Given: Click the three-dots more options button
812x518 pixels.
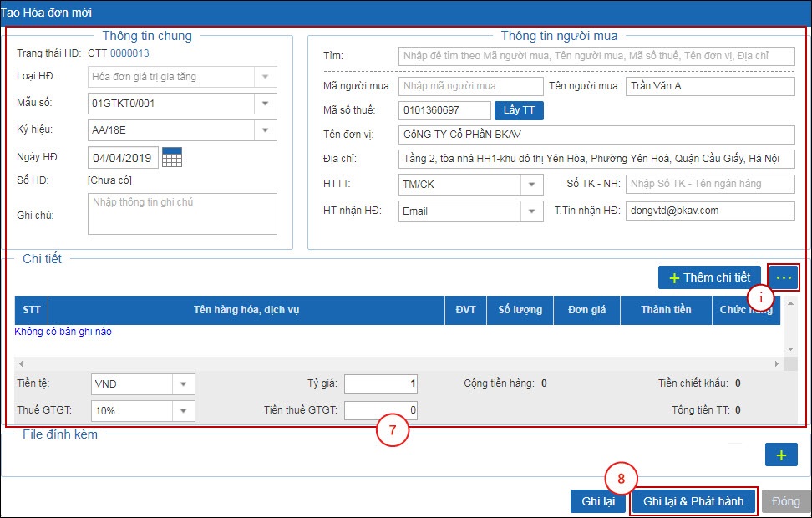Looking at the screenshot, I should [784, 277].
